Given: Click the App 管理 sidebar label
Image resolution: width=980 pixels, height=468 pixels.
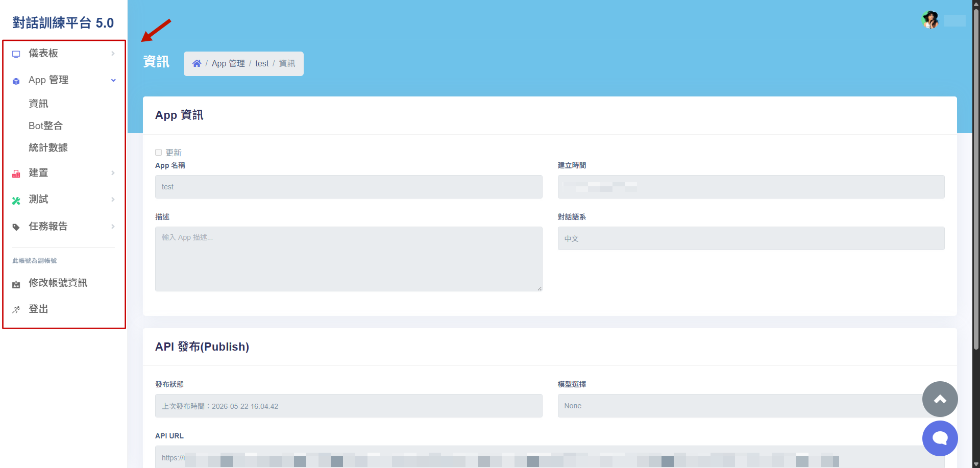Looking at the screenshot, I should click(x=48, y=80).
